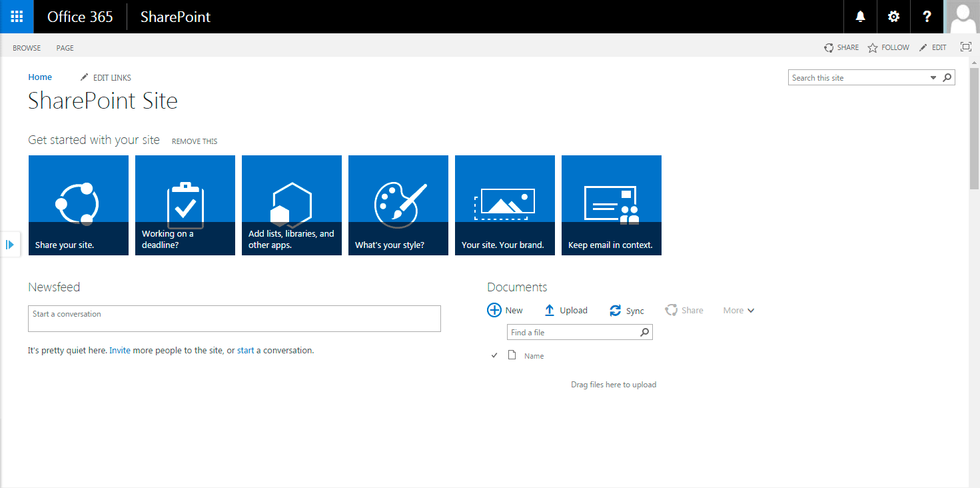Click the search magnifier in site search
The image size is (980, 488).
(947, 77)
